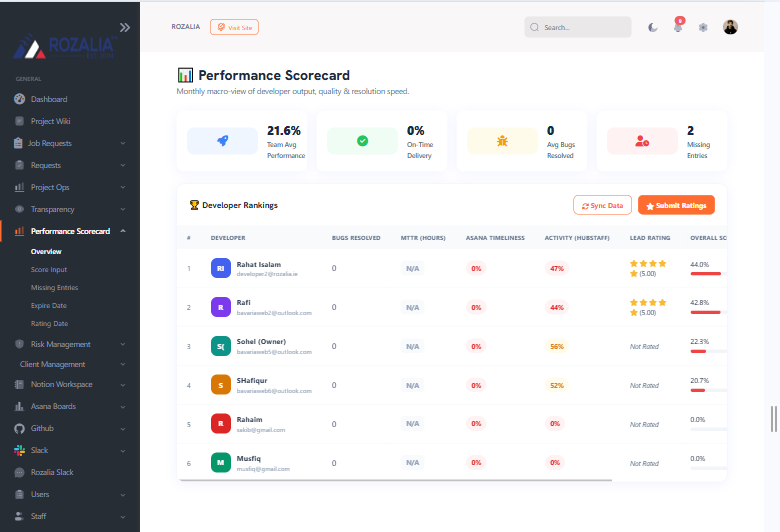Click the Avg Bugs Resolved bug icon

click(502, 141)
